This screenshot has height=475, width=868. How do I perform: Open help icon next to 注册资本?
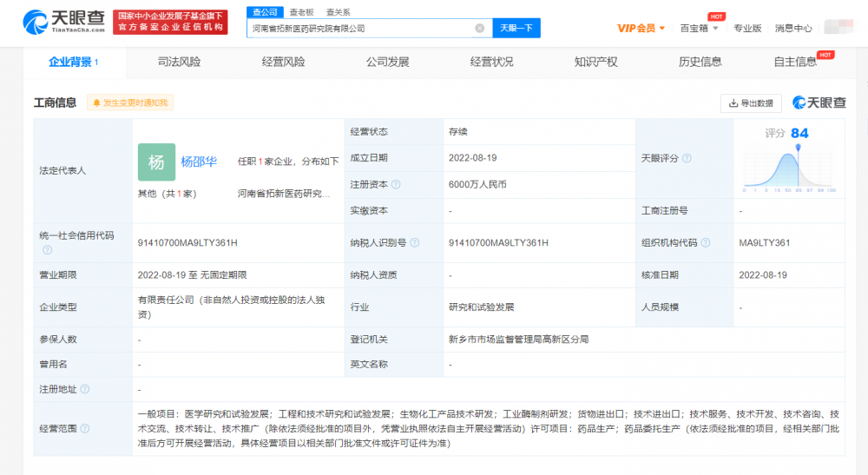point(396,184)
